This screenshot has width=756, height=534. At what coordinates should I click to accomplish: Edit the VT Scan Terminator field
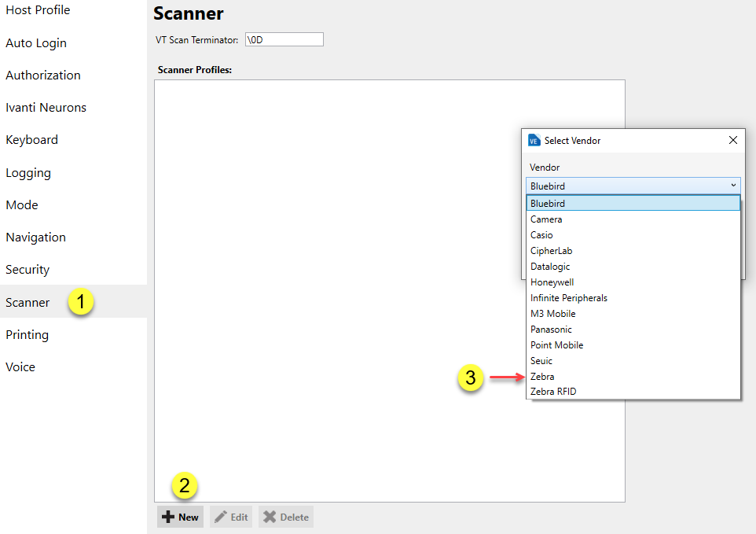[284, 39]
